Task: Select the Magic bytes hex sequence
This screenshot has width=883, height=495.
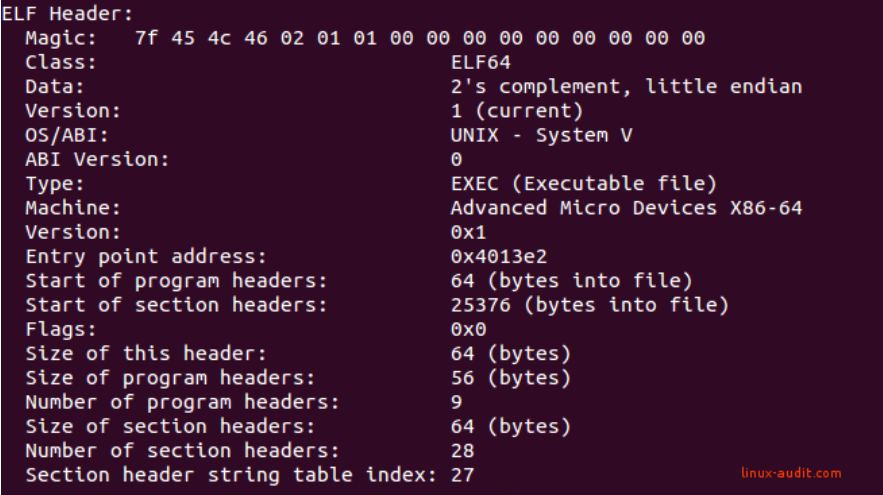Action: [x=420, y=38]
